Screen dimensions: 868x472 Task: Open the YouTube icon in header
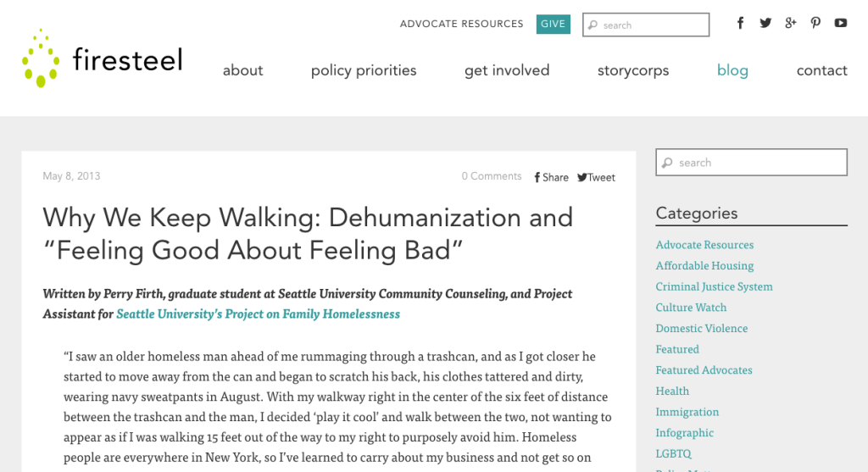pos(840,23)
